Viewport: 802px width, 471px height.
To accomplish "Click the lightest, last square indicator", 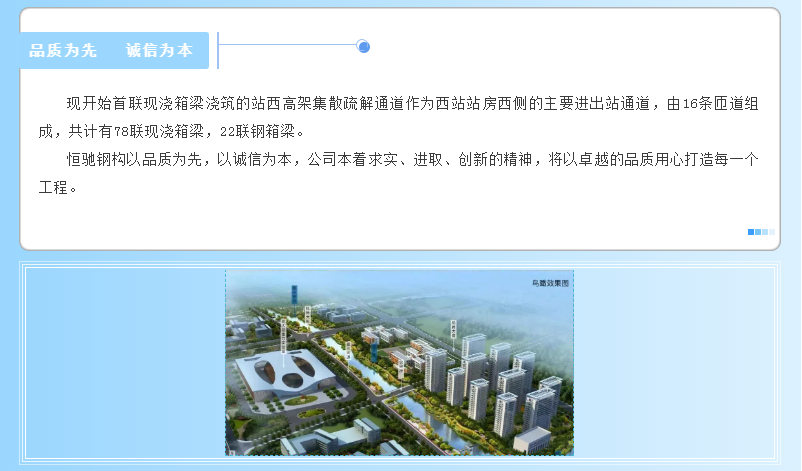I will [772, 232].
